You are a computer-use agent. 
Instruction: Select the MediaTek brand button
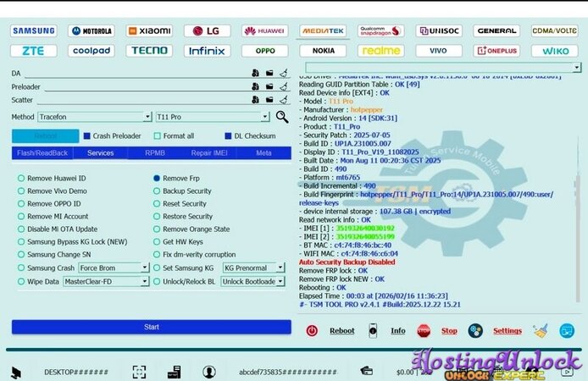323,30
